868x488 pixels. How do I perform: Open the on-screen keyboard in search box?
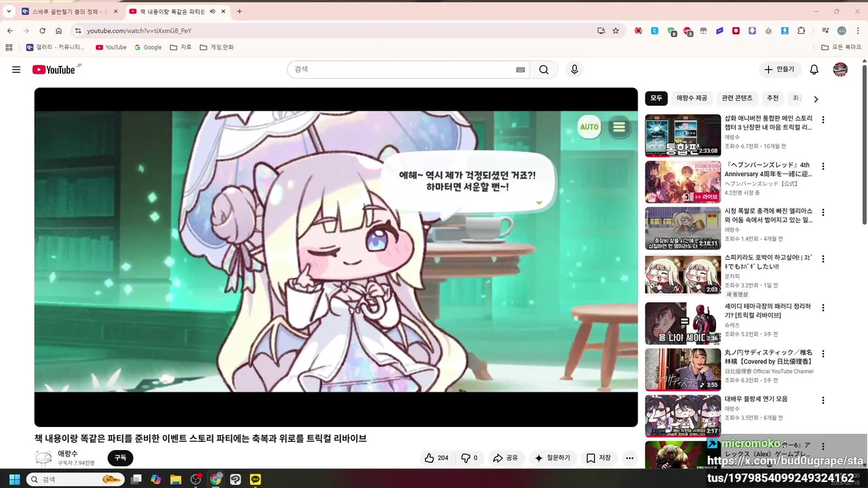click(x=520, y=70)
